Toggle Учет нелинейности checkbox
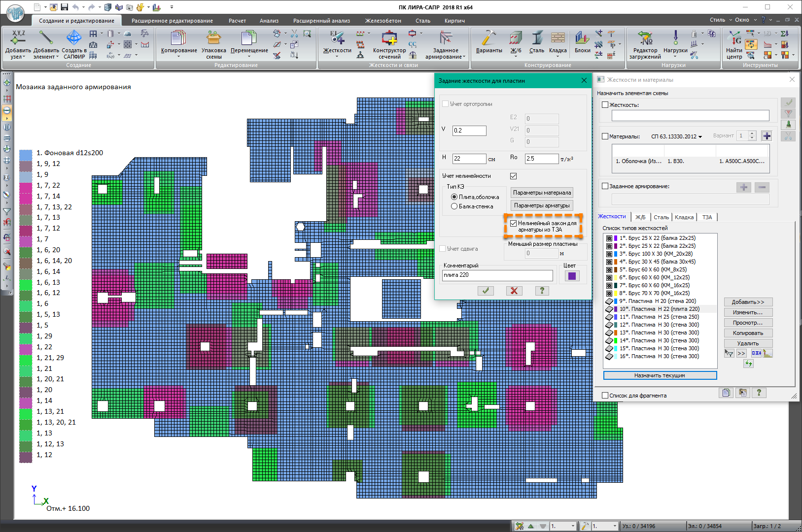Viewport: 802px width, 532px height. click(513, 176)
